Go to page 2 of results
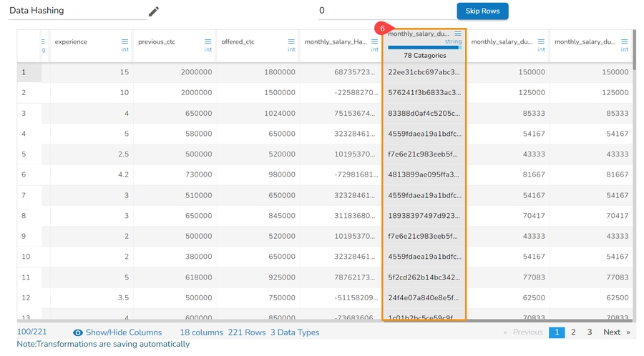This screenshot has height=356, width=644. click(x=573, y=332)
